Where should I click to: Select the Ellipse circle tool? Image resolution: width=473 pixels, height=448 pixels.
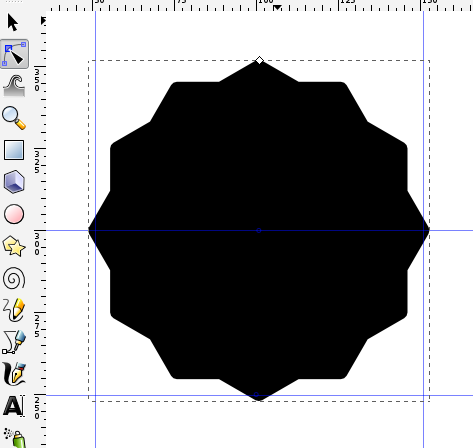(14, 214)
